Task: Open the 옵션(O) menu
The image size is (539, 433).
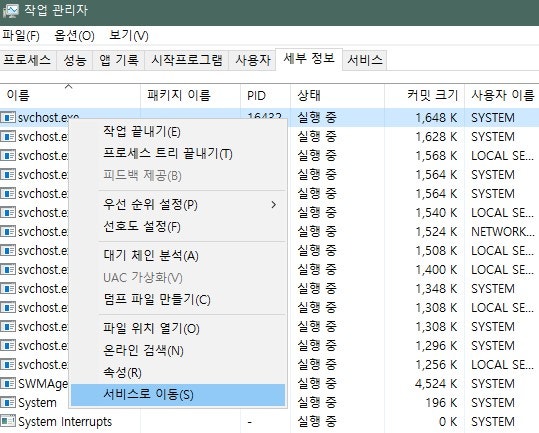Action: tap(74, 36)
